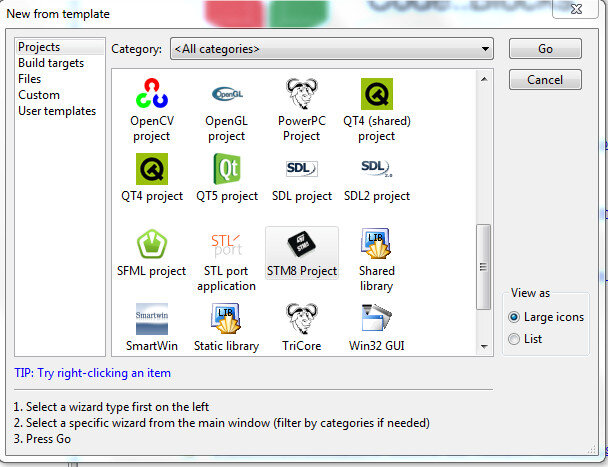
Task: Select the Shared library icon
Action: (x=376, y=244)
